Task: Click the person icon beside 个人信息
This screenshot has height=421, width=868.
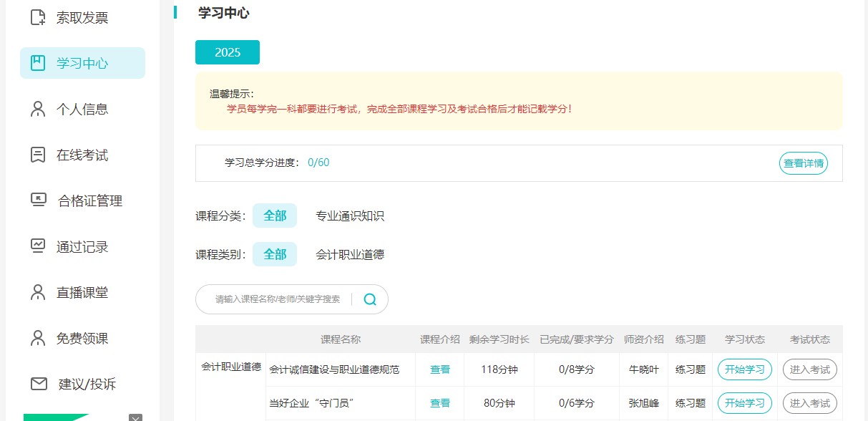Action: (38, 109)
